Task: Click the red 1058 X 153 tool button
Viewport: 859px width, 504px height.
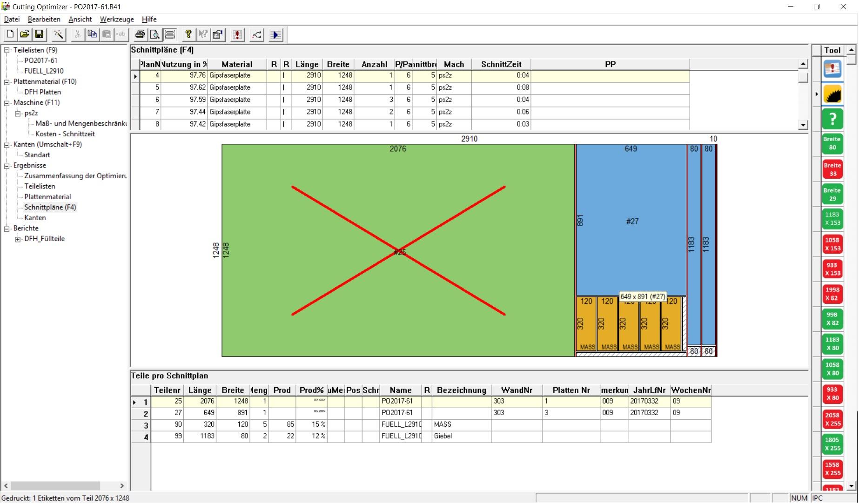Action: point(832,244)
